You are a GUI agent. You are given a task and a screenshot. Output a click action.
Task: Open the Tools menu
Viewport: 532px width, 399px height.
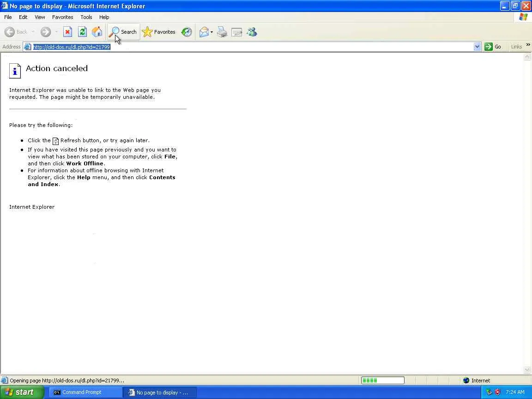(x=86, y=17)
